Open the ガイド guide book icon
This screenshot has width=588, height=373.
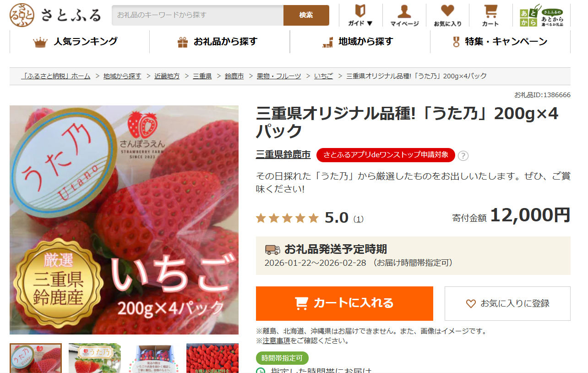[x=360, y=11]
